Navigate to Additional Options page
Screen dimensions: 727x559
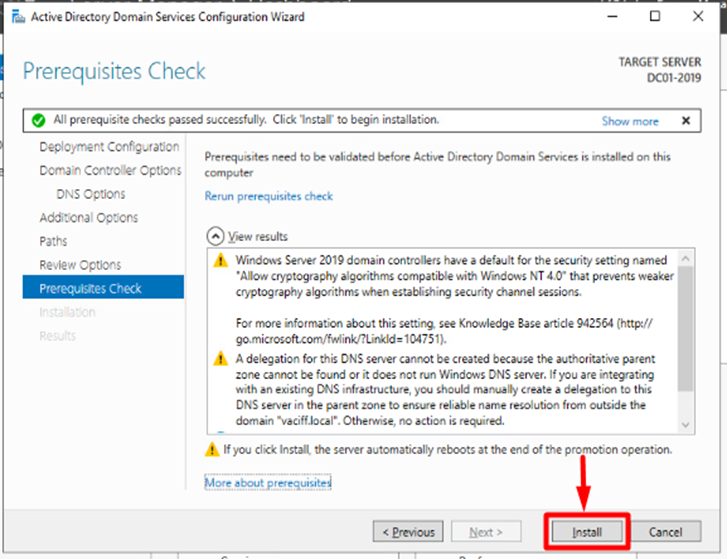click(x=89, y=218)
